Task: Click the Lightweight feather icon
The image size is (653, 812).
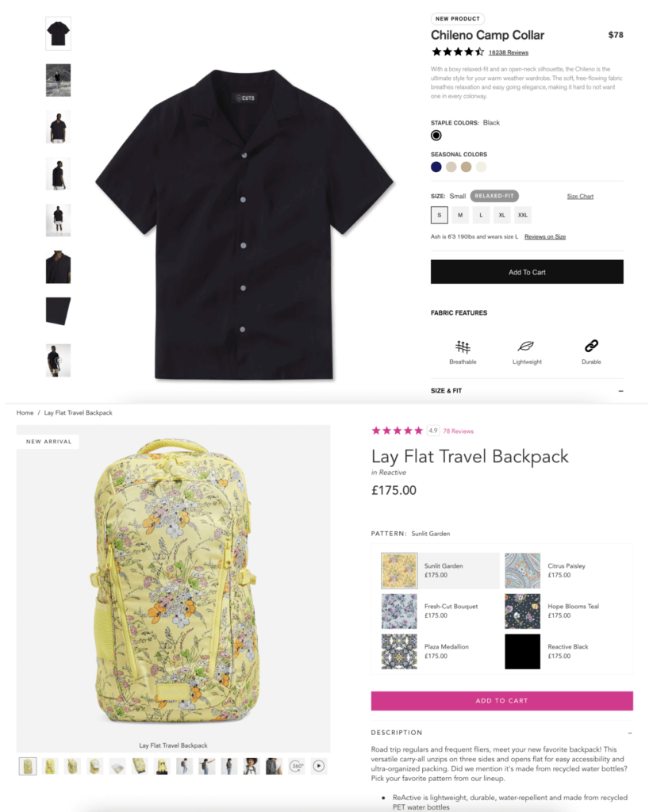Action: (x=526, y=346)
